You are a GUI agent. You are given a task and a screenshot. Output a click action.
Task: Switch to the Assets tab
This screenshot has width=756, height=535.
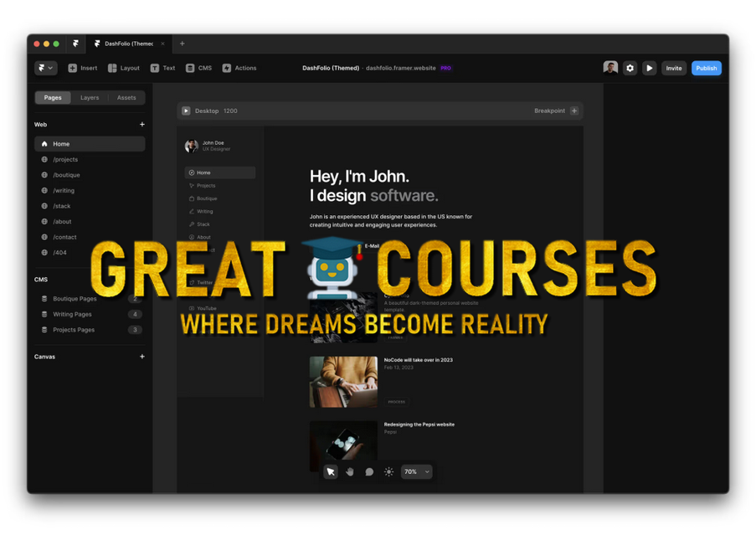point(126,97)
